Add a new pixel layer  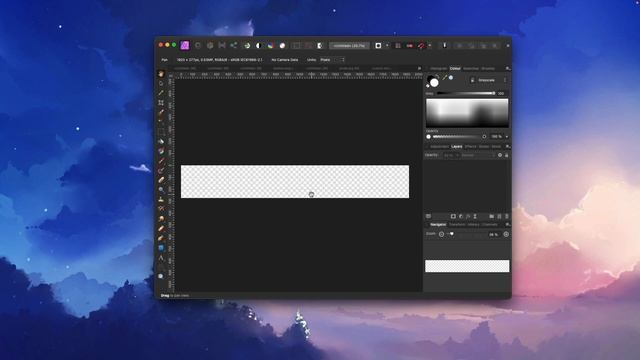click(499, 216)
